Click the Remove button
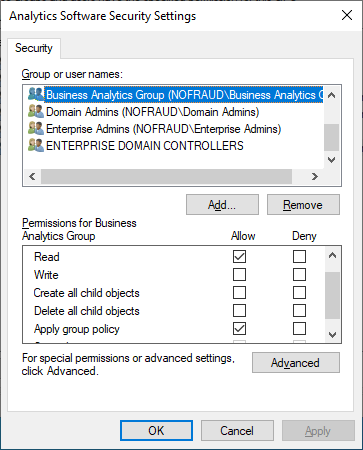Viewport: 363px width, 450px height. click(x=303, y=205)
